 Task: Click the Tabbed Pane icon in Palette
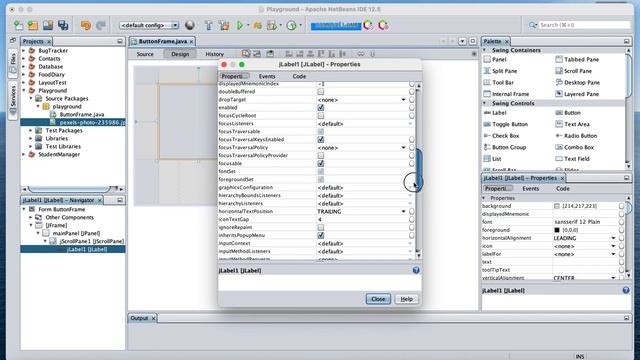pos(559,59)
